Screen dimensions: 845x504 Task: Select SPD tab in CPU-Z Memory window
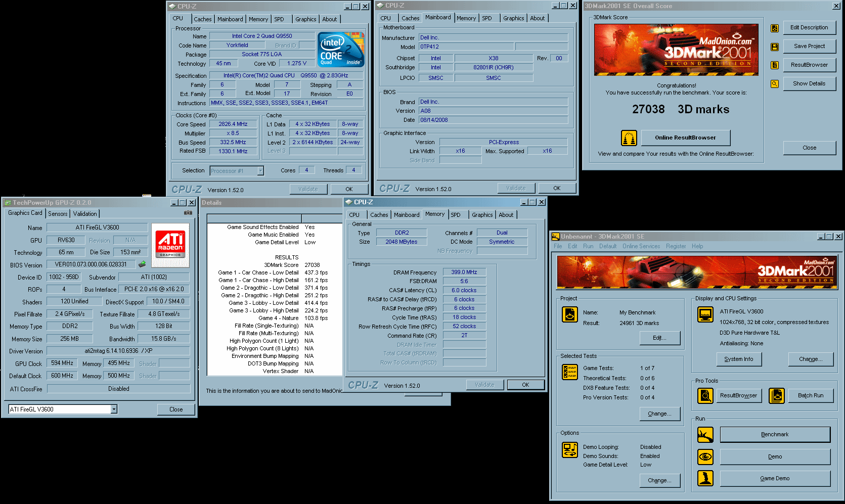coord(456,215)
